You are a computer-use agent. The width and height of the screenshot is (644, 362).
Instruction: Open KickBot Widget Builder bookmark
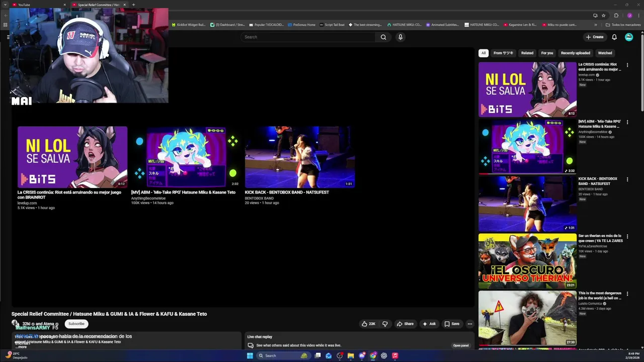coord(189,25)
